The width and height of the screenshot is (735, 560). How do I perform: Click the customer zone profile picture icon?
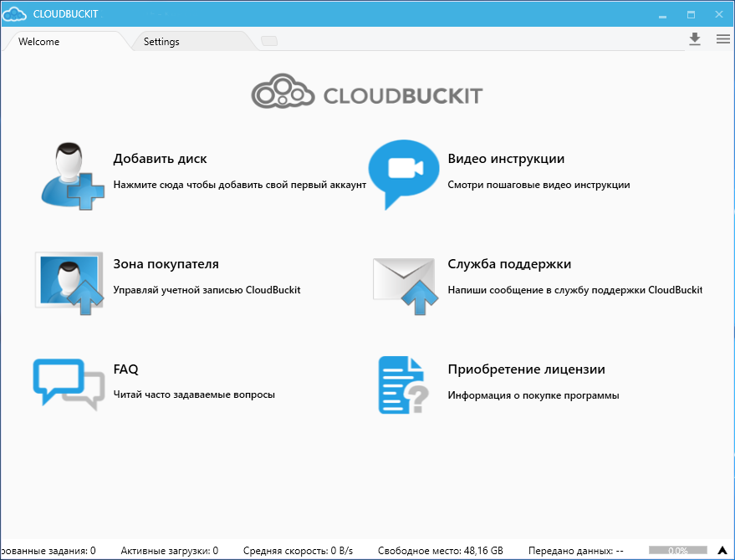69,283
